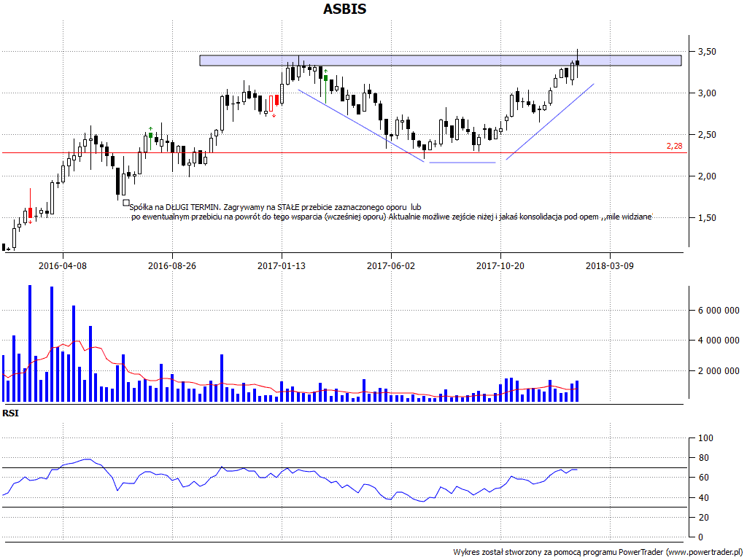Click the RSI 100 scale value
Viewport: 747px width, 560px height.
pos(705,438)
